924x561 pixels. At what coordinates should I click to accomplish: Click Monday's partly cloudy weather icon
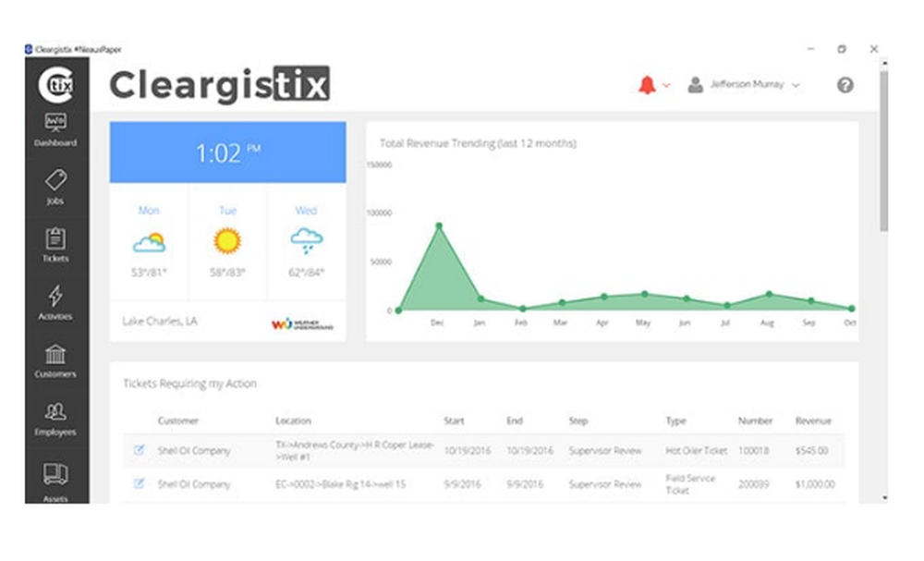click(x=149, y=242)
